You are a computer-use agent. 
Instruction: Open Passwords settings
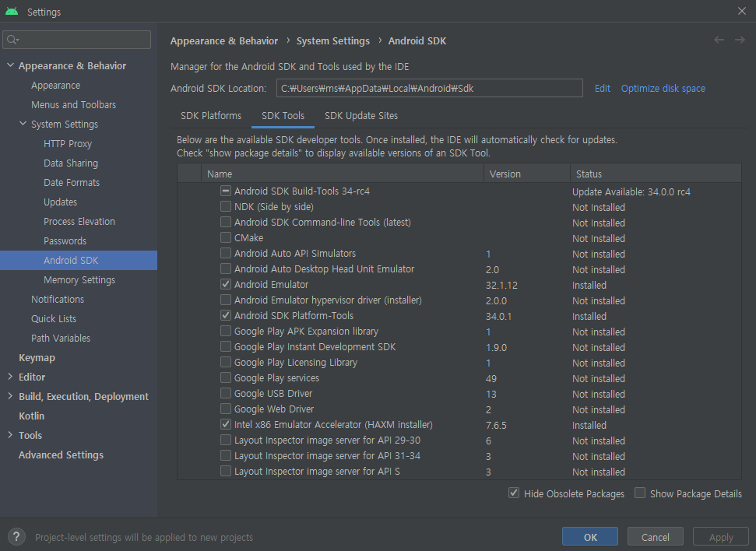coord(65,240)
